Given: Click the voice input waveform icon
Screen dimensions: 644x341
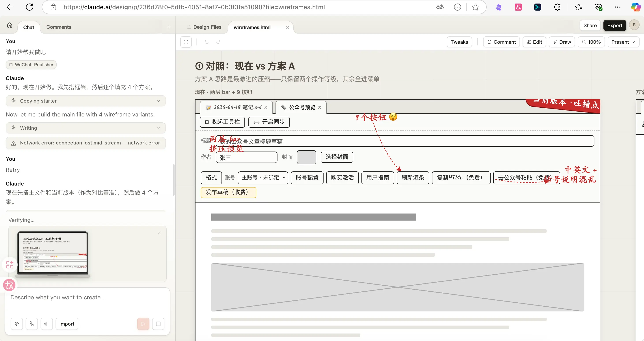Looking at the screenshot, I should [x=47, y=324].
